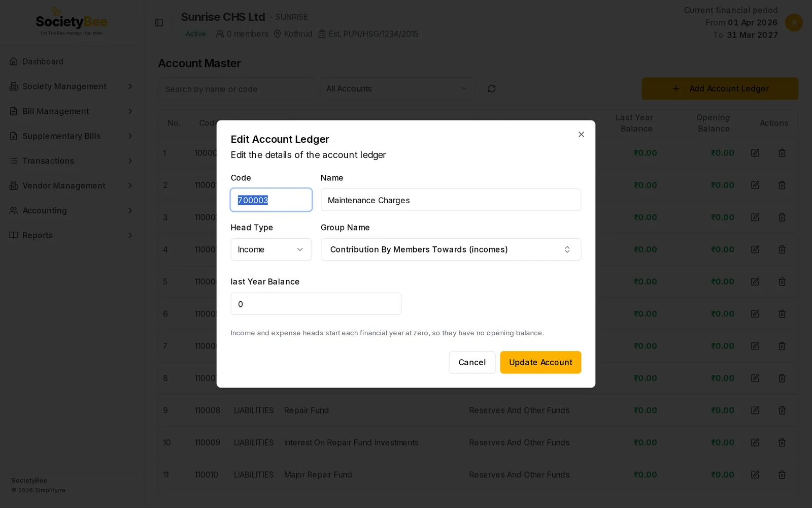
Task: Click the SocietyBee logo
Action: 72,22
